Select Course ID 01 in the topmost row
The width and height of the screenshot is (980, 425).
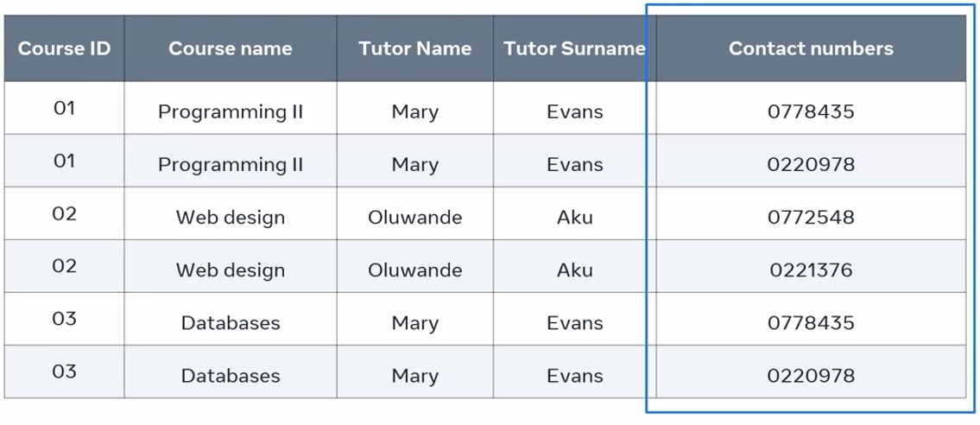pyautogui.click(x=64, y=108)
